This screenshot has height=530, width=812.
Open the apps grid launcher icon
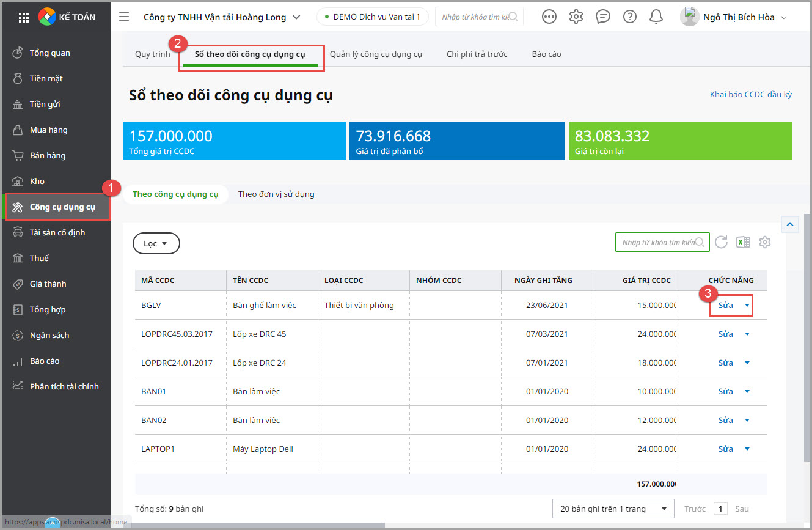pos(24,17)
